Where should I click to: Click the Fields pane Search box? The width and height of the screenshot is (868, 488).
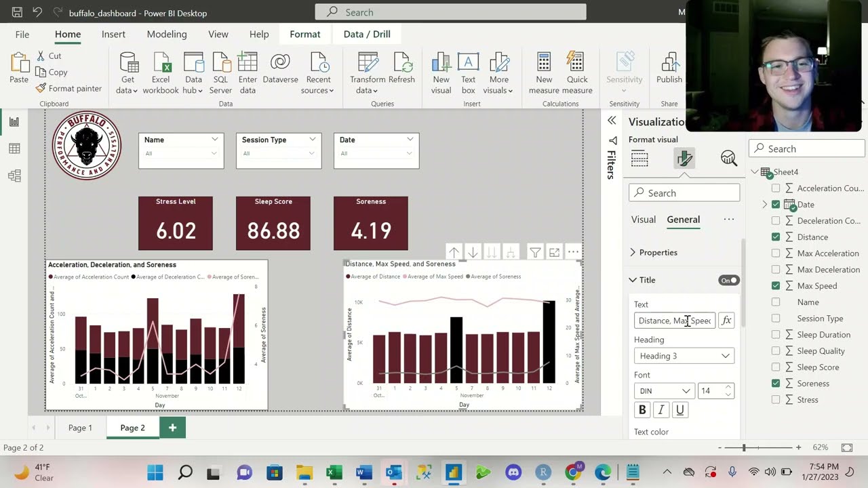807,148
